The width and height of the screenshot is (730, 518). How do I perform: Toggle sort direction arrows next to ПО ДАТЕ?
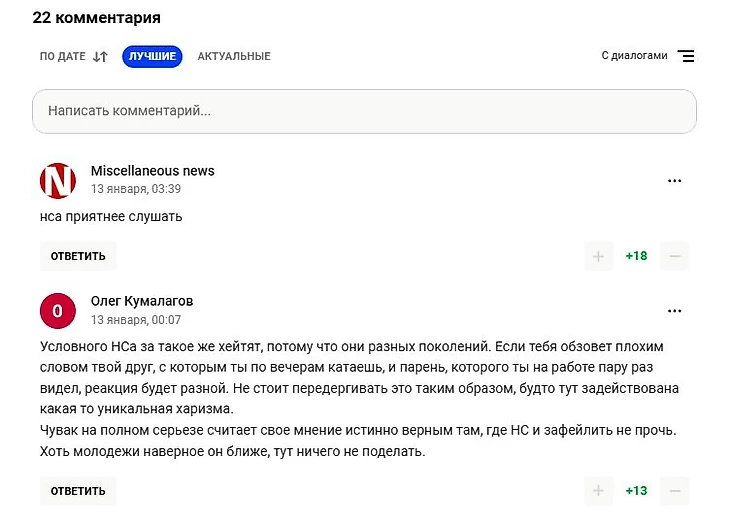[100, 57]
